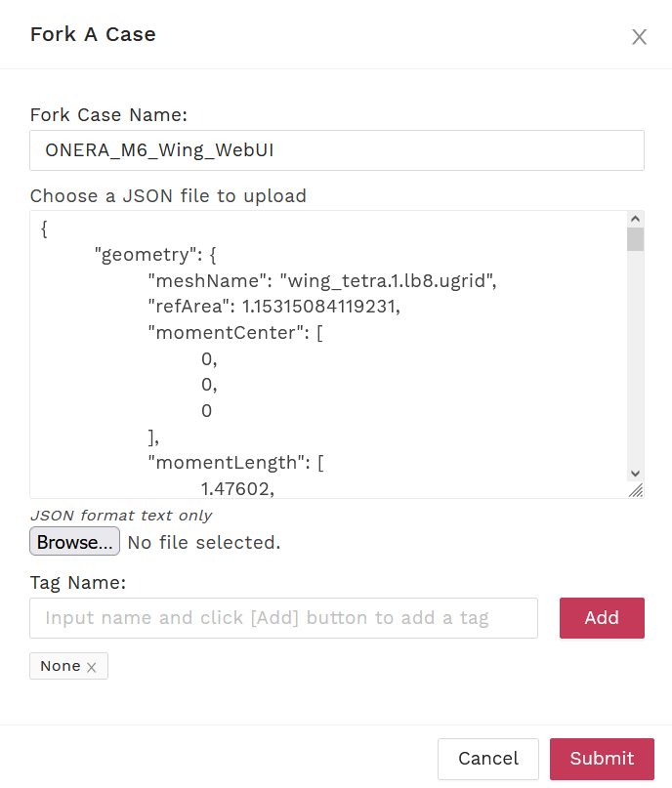
Task: Click the "No file selected." text
Action: click(x=204, y=542)
